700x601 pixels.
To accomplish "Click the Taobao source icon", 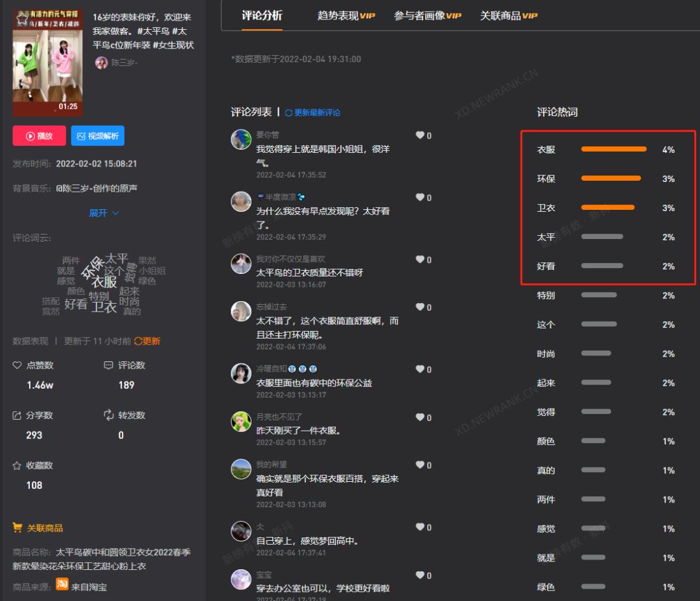I will click(62, 584).
